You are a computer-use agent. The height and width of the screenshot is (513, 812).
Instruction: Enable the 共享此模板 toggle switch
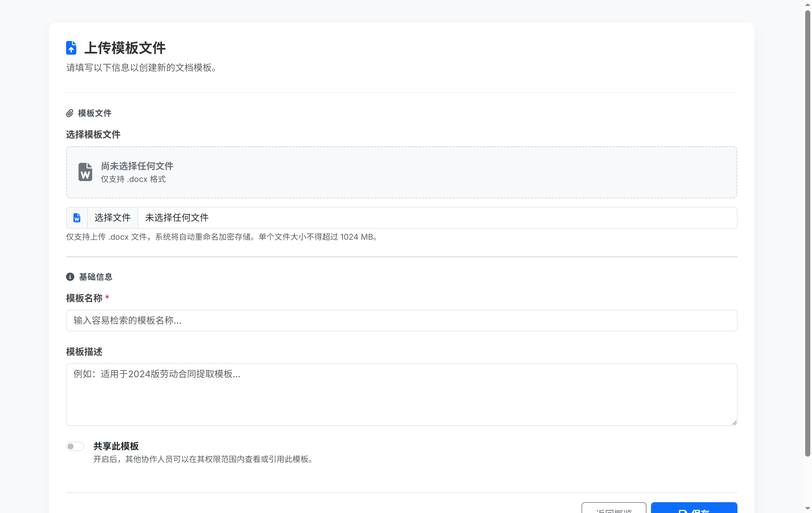[75, 446]
